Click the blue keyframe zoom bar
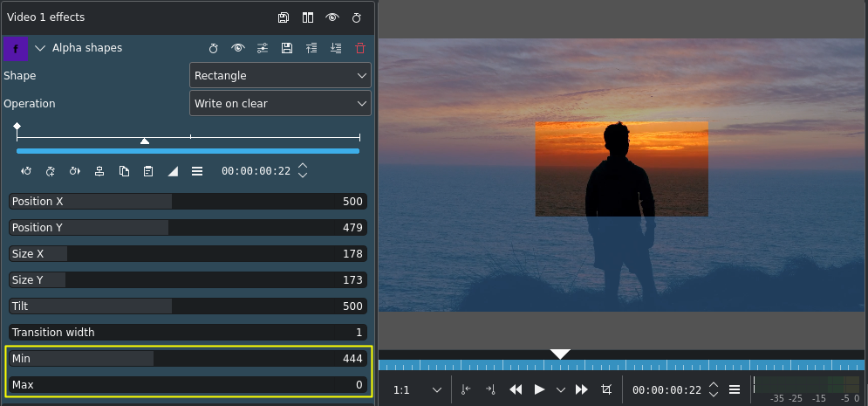The height and width of the screenshot is (406, 868). 188,151
